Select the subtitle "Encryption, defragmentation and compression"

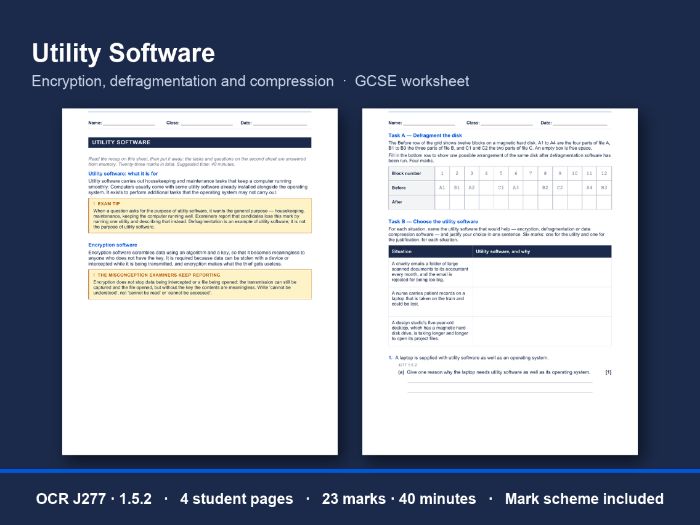(x=183, y=81)
